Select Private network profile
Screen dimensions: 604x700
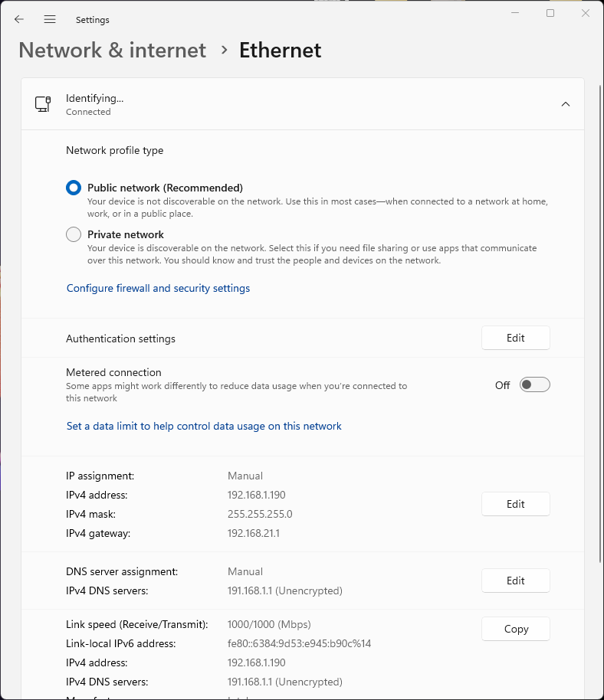74,234
